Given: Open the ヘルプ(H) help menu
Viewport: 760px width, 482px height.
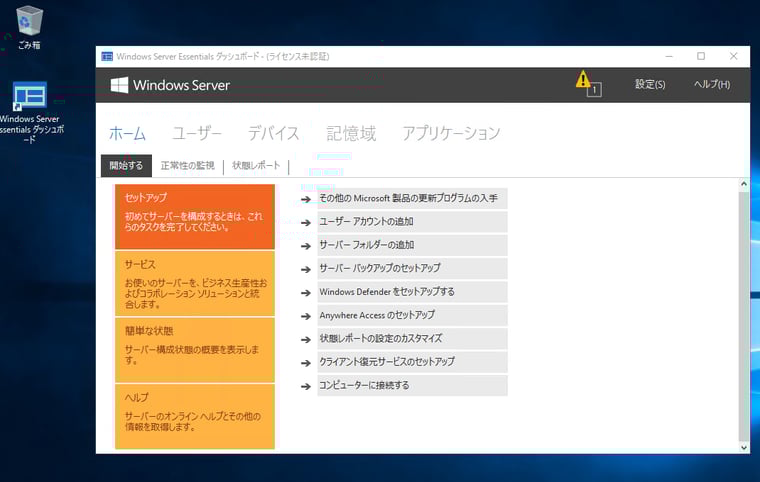Looking at the screenshot, I should point(711,85).
